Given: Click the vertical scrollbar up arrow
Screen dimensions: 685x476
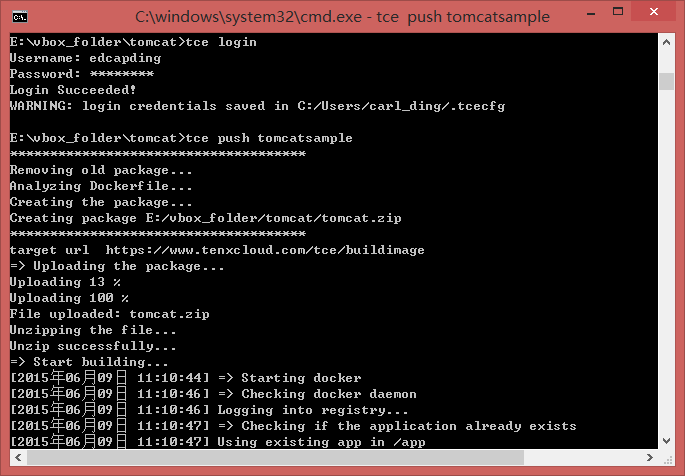Looking at the screenshot, I should [x=666, y=42].
